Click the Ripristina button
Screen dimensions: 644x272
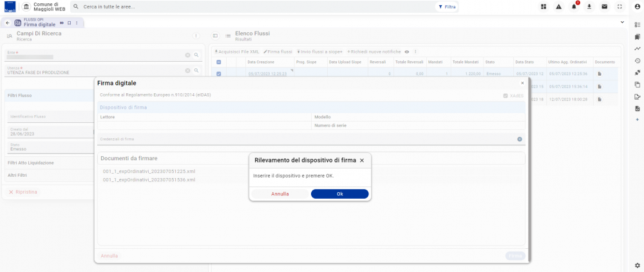tap(23, 192)
